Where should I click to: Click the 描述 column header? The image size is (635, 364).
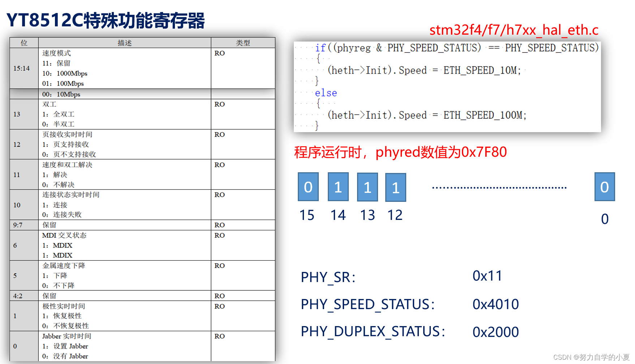[x=124, y=43]
